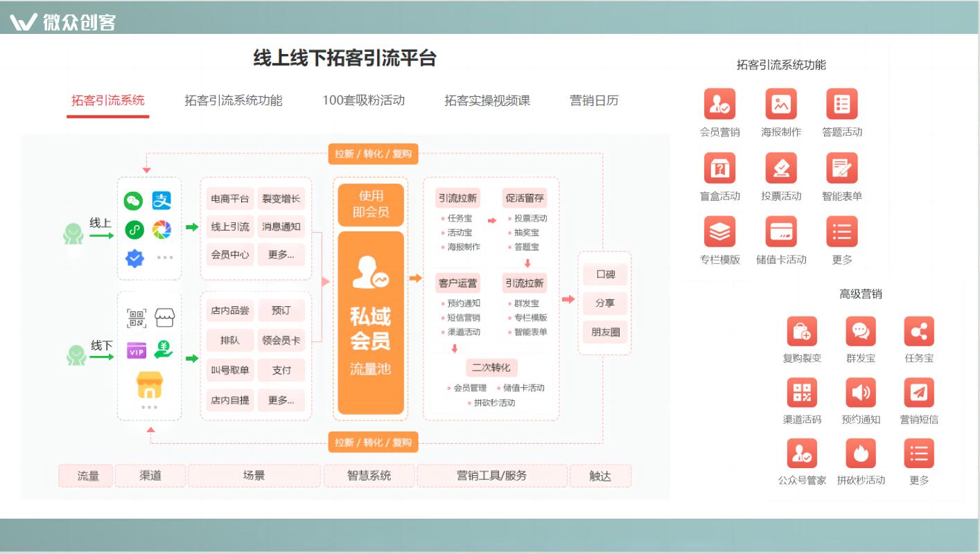Open the 渠道活码 QR icon

[x=802, y=393]
